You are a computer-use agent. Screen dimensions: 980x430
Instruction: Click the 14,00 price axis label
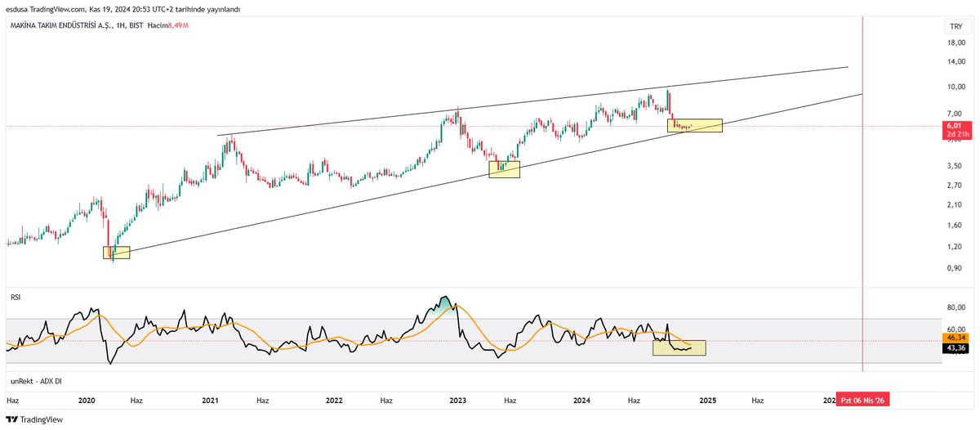pyautogui.click(x=955, y=62)
